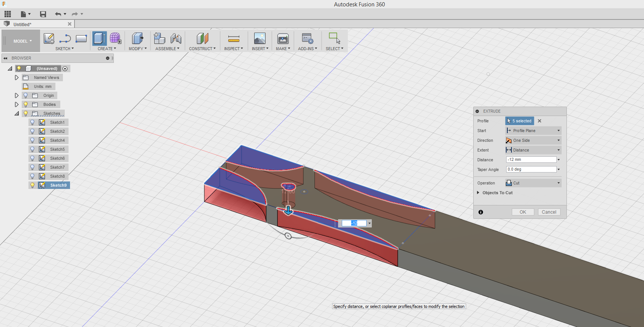Activate the Extrude tool icon

click(x=100, y=38)
